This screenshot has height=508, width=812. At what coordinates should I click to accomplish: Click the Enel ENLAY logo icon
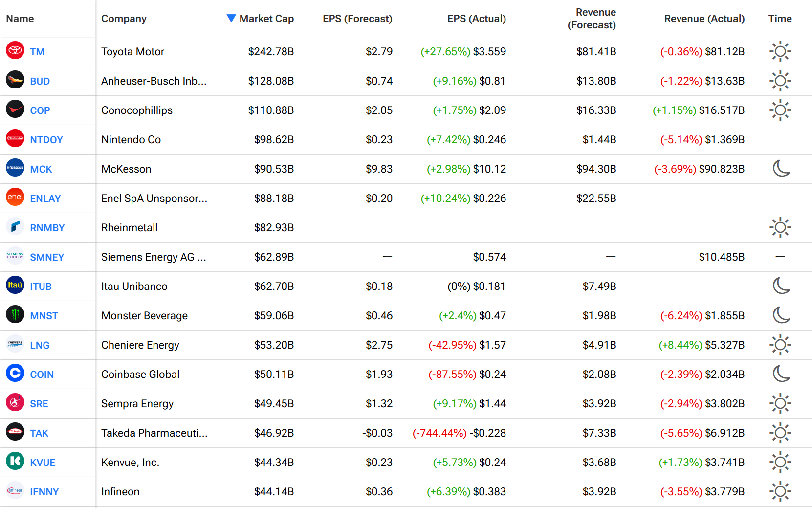15,197
